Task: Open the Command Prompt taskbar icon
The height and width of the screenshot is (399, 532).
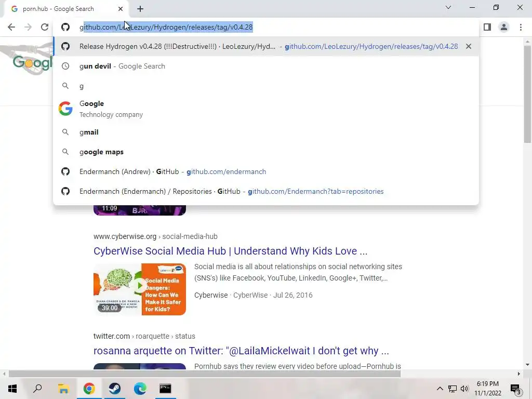Action: tap(165, 389)
